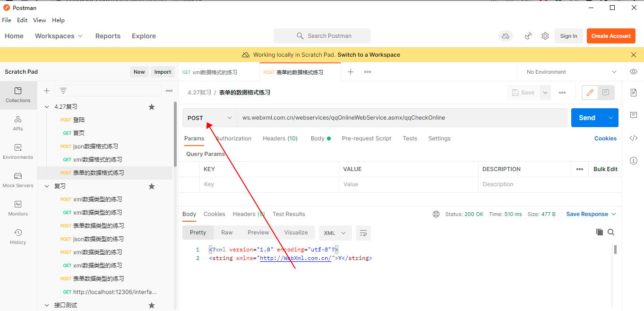Open request more actions ellipsis beside Save
This screenshot has height=311, width=644.
pos(562,93)
